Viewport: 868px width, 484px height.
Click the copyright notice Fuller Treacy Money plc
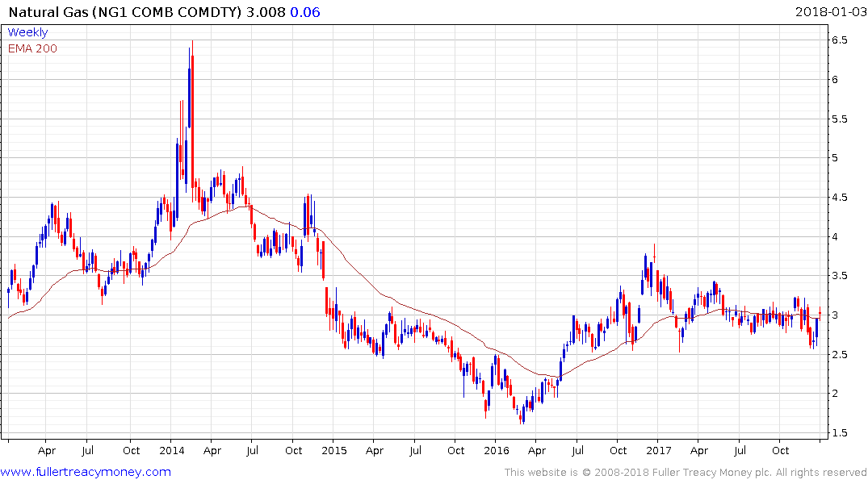(x=686, y=473)
